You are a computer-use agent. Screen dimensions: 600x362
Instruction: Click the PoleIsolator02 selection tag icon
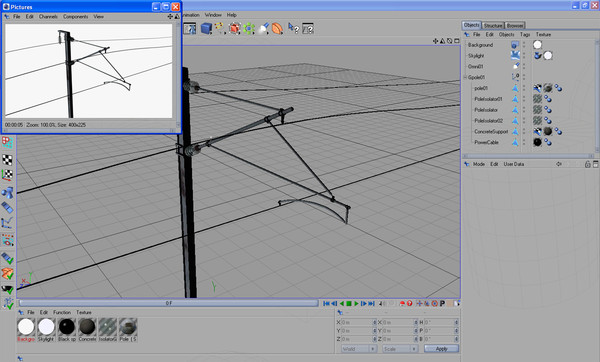click(548, 121)
